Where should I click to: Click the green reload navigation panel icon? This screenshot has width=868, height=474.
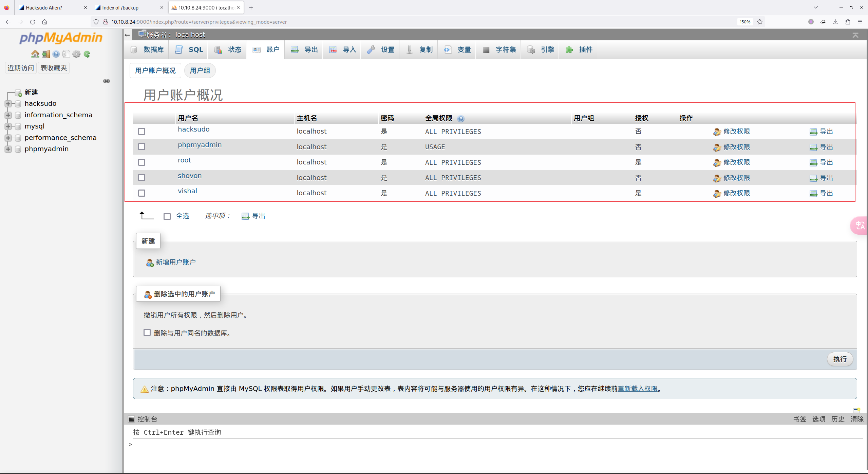tap(87, 54)
